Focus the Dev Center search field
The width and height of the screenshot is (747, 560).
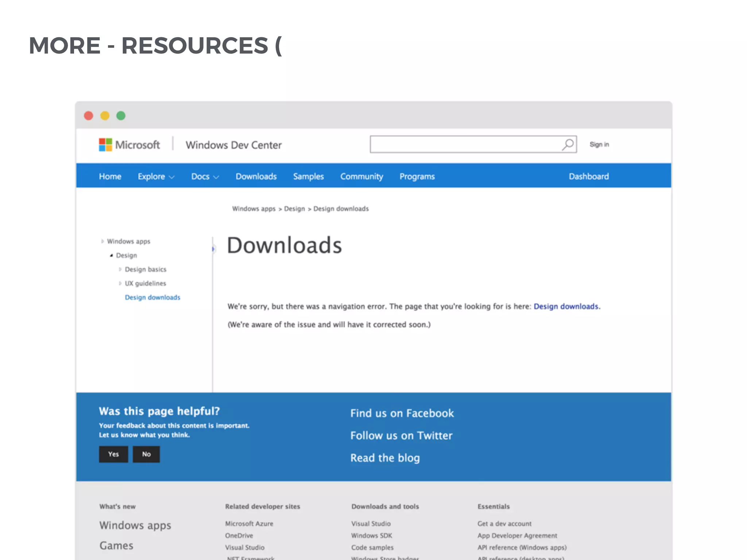[x=473, y=144]
